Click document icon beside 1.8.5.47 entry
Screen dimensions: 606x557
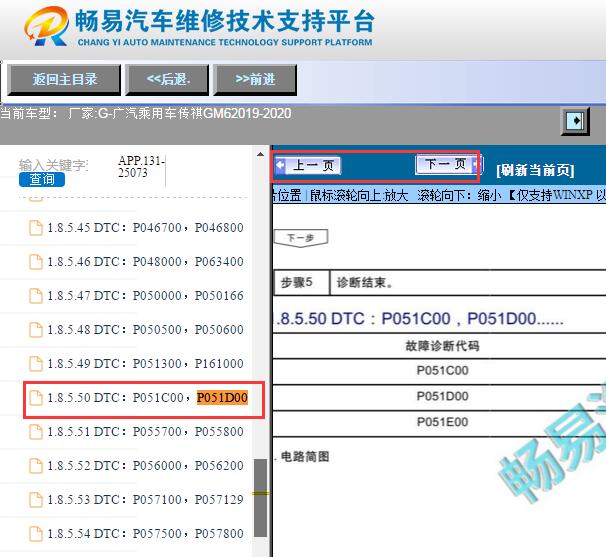pos(36,296)
